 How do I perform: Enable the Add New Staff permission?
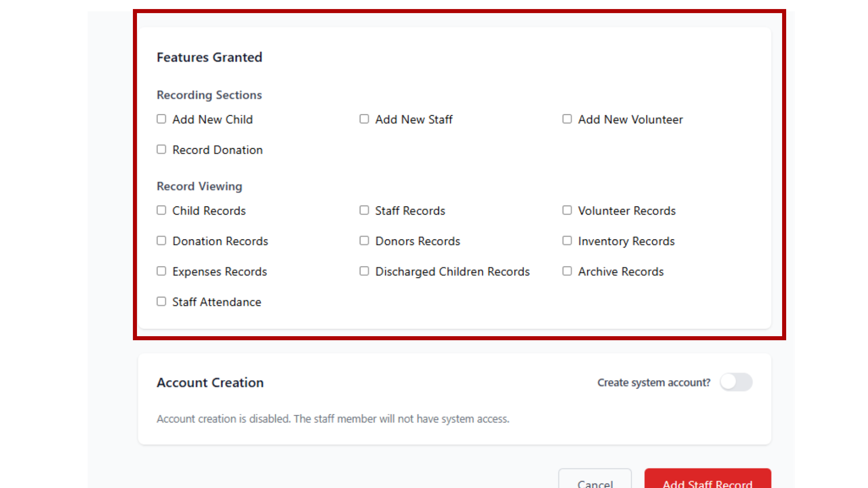tap(364, 119)
